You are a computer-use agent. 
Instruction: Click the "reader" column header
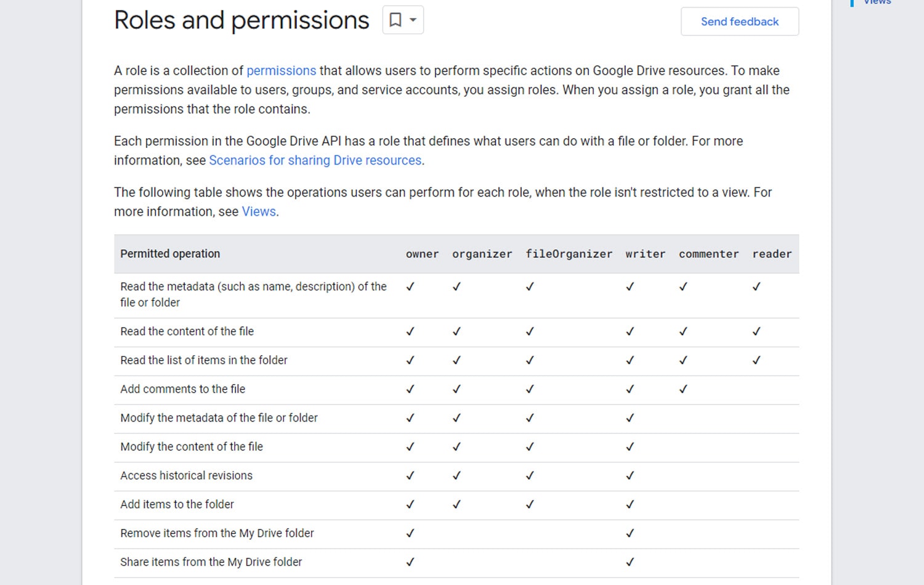[x=772, y=253]
